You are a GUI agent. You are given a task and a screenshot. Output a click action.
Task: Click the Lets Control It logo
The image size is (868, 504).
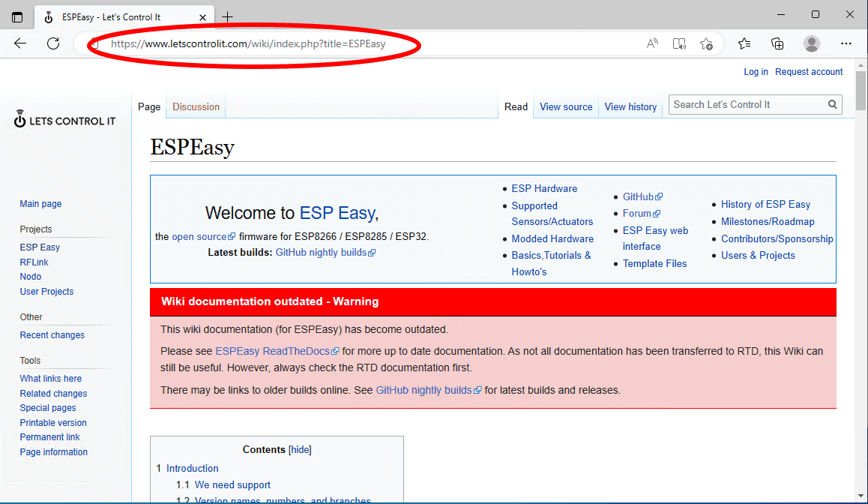[x=64, y=119]
